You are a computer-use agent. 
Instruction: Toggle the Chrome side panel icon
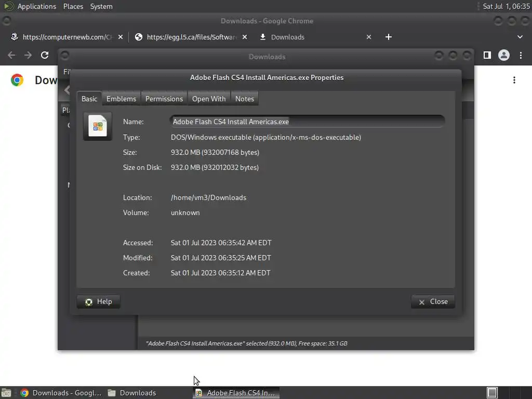[487, 55]
